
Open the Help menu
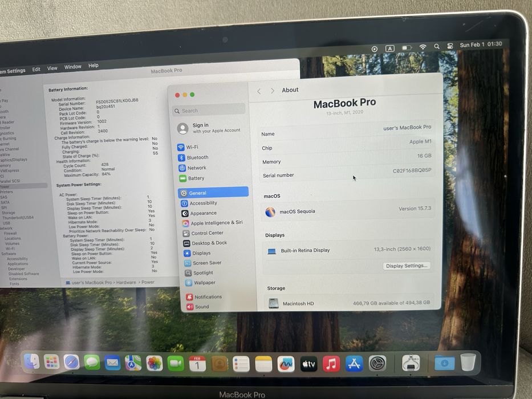[x=94, y=66]
